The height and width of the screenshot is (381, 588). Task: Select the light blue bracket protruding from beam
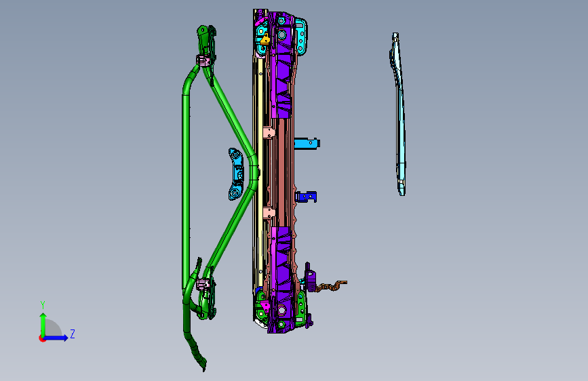(307, 144)
